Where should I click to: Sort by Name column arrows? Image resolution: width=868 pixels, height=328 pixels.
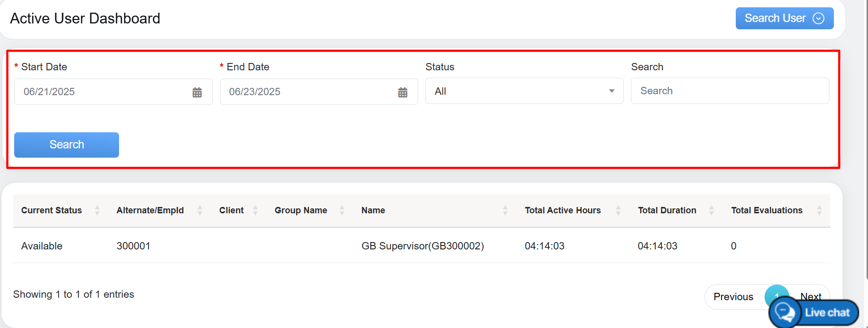[505, 210]
